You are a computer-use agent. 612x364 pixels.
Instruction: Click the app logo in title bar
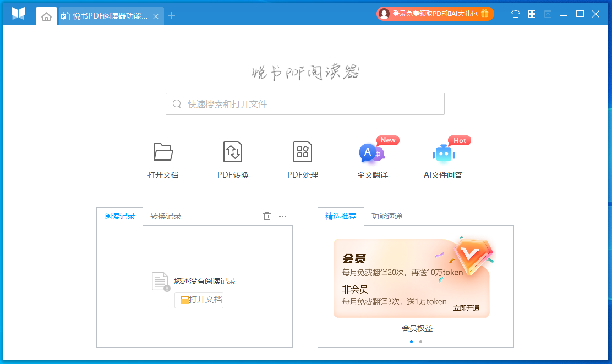pos(18,14)
